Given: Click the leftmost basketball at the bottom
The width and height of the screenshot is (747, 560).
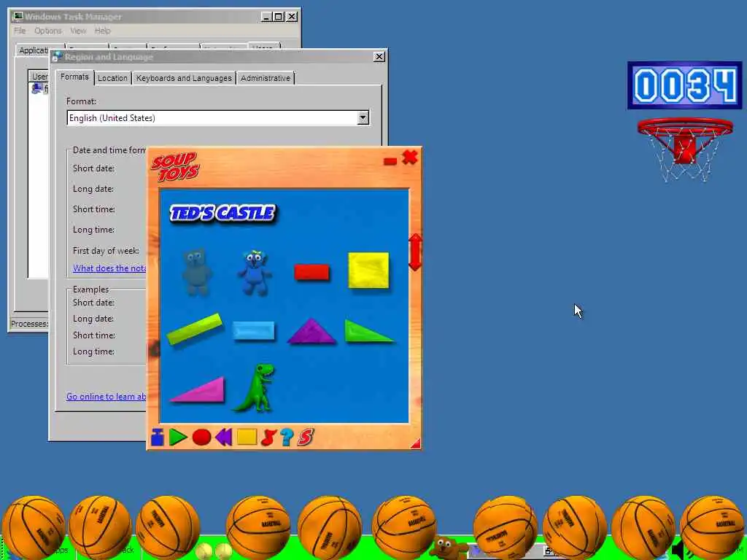Looking at the screenshot, I should pos(33,527).
